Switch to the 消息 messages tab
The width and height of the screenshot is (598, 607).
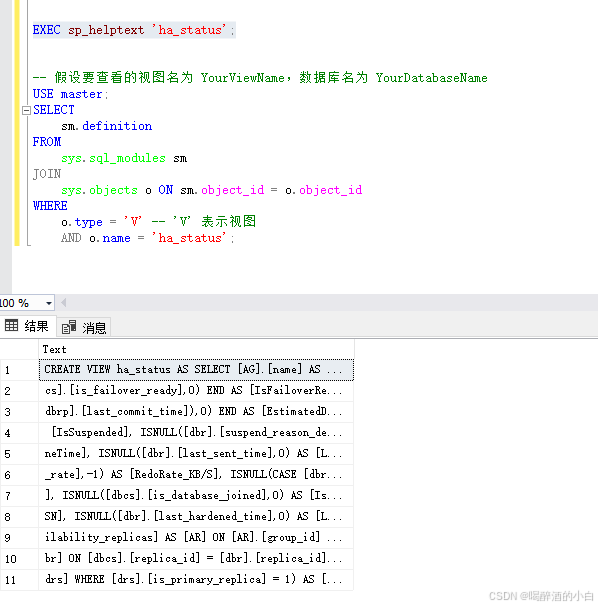[x=84, y=328]
